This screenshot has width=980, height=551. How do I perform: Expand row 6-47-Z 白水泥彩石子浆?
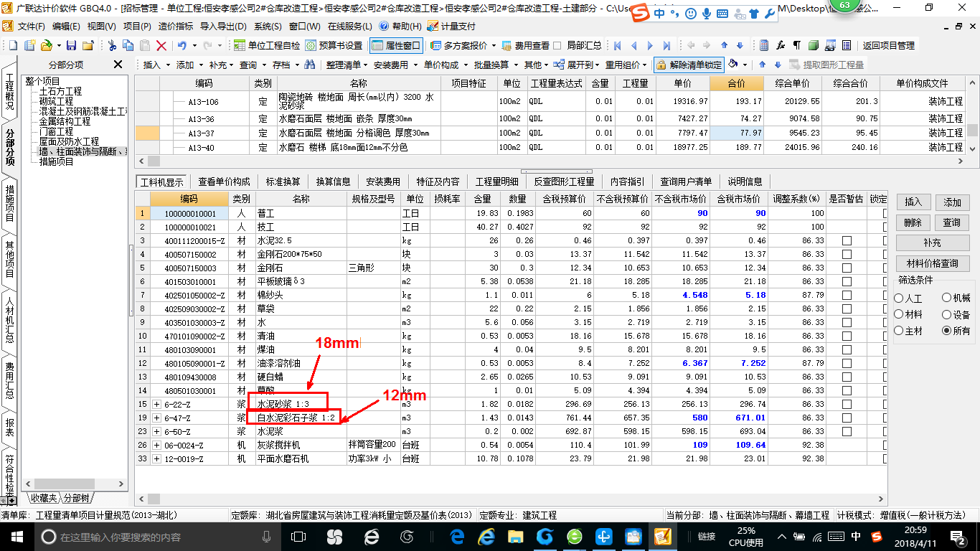pos(156,418)
